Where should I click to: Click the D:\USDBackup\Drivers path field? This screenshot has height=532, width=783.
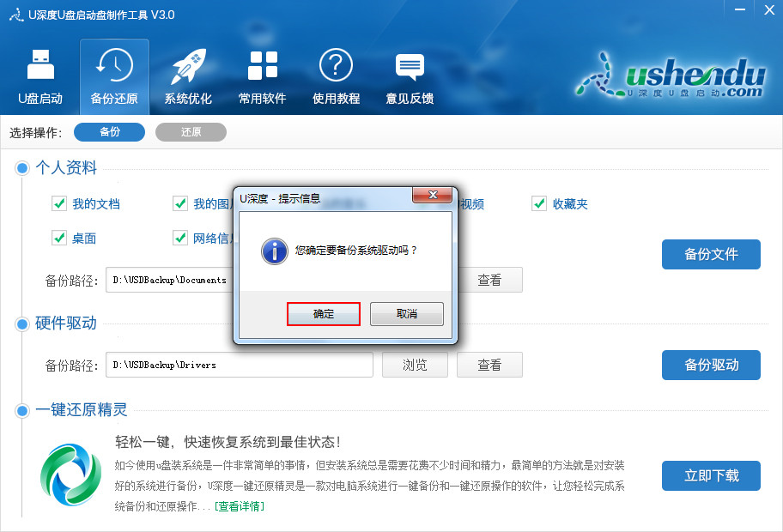240,366
